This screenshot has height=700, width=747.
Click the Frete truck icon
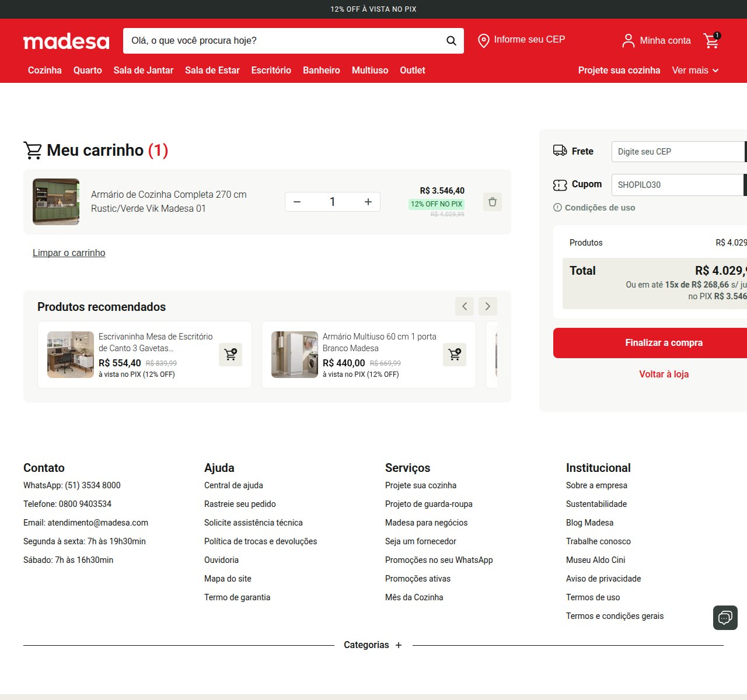coord(560,151)
